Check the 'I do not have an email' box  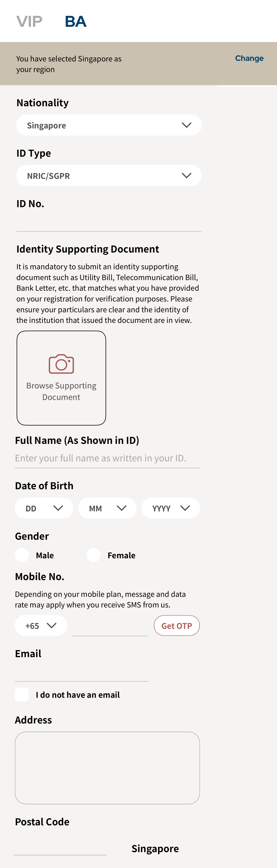tap(22, 695)
